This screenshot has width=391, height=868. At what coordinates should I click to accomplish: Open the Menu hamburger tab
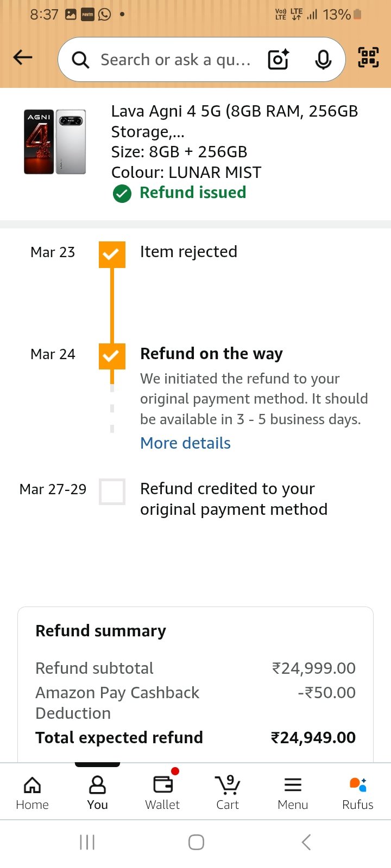coord(293,793)
